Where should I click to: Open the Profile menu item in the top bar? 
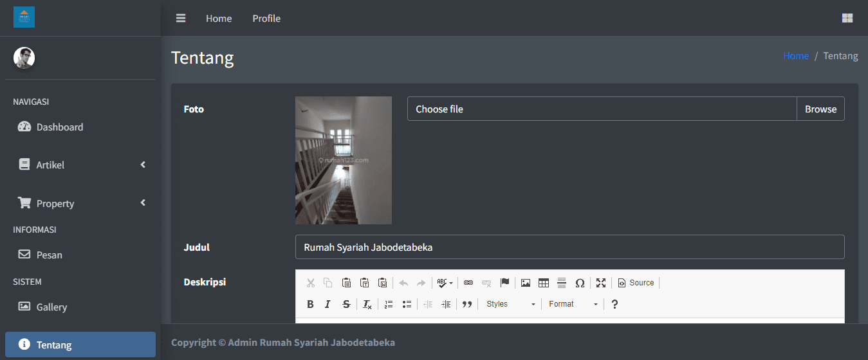[x=266, y=19]
